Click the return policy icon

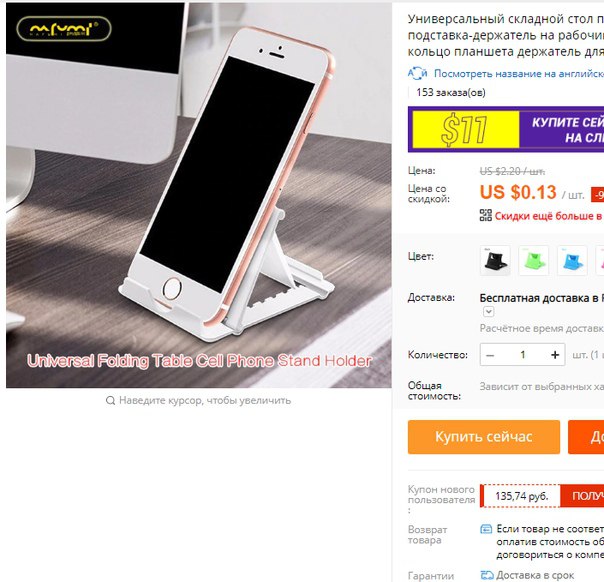(x=486, y=529)
